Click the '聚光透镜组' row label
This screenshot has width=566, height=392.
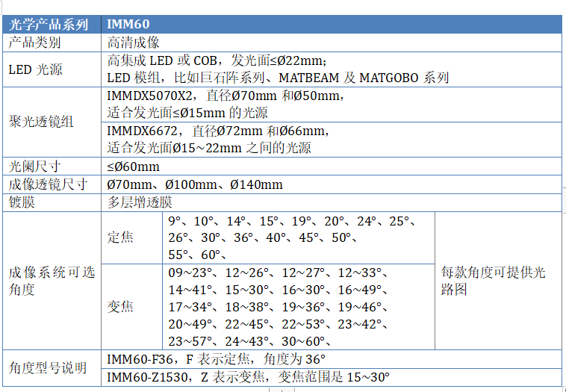coord(41,122)
